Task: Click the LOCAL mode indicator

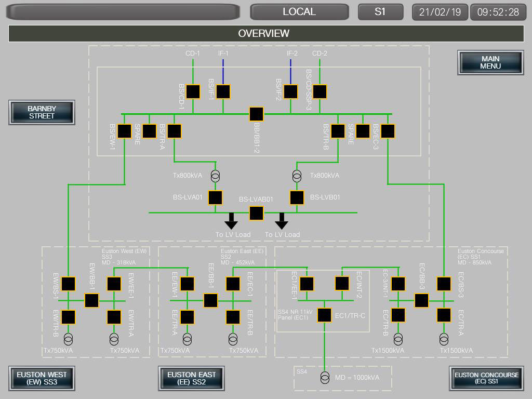Action: pos(299,11)
